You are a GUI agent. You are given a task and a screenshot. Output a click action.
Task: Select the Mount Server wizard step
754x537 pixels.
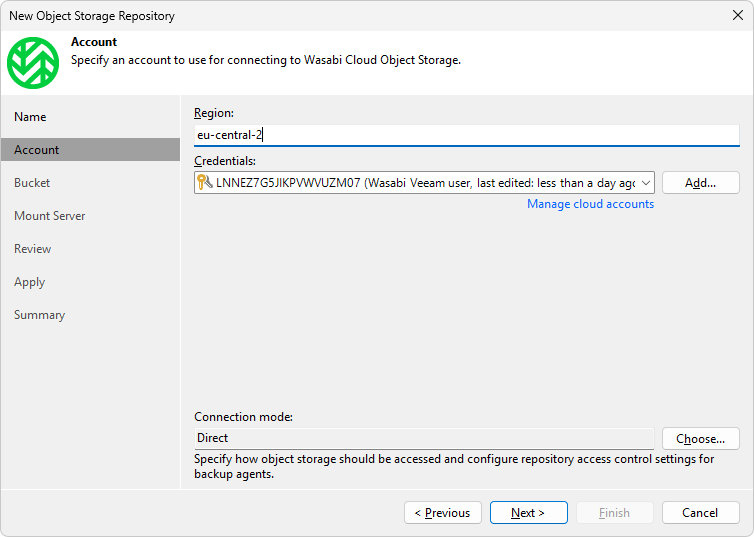point(50,216)
